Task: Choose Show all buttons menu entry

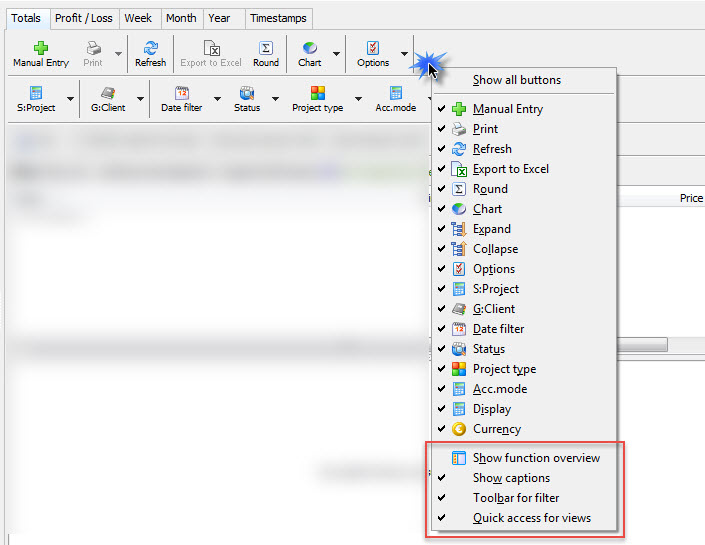Action: [x=516, y=80]
